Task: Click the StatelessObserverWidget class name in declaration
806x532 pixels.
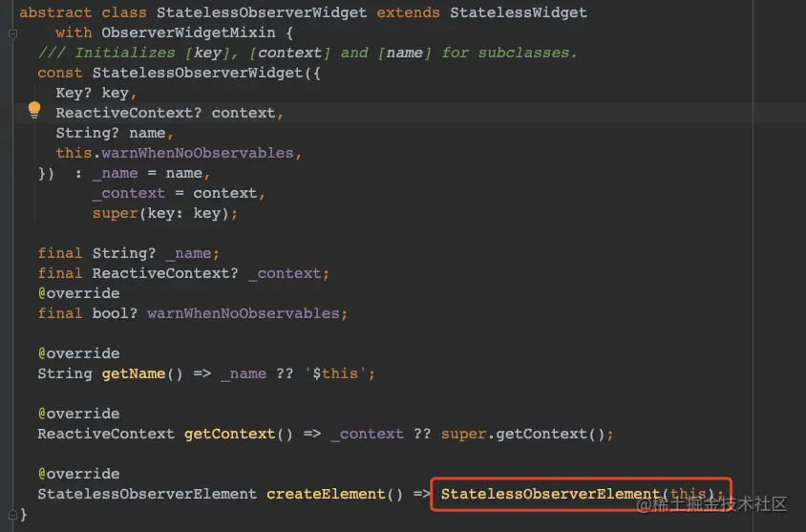Action: click(x=262, y=12)
